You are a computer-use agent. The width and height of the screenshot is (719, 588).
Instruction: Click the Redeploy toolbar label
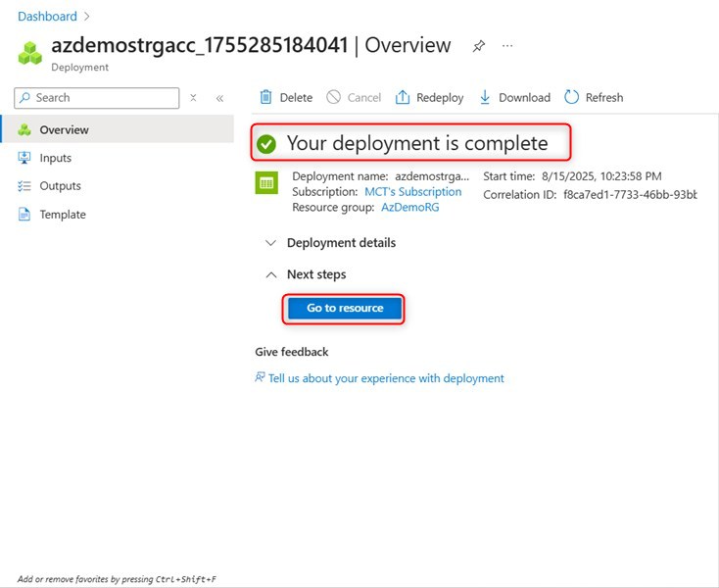click(x=440, y=98)
